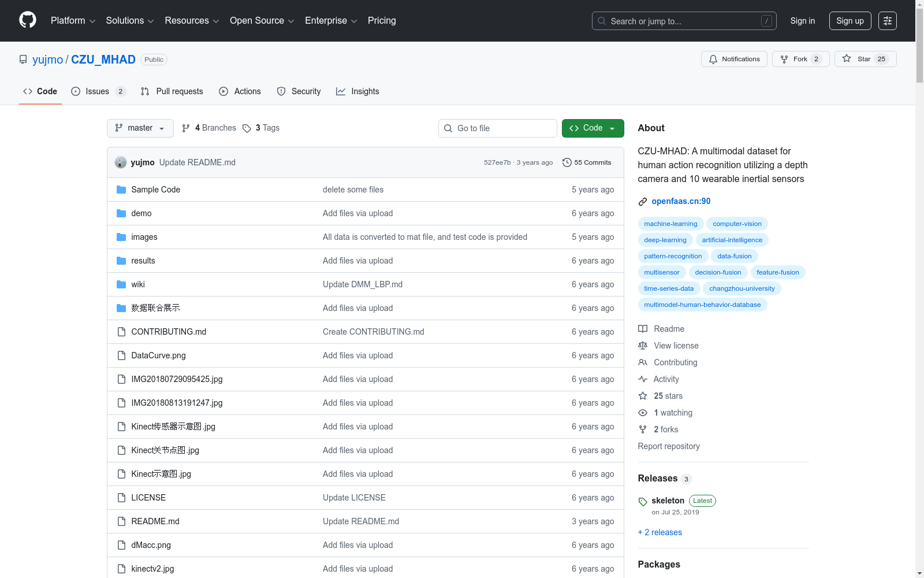Expand the Platform menu
Screen dimensions: 924x578
click(x=73, y=21)
